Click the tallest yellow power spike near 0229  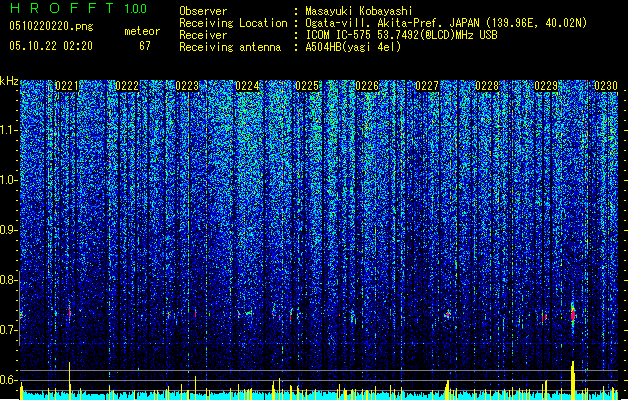pos(573,380)
